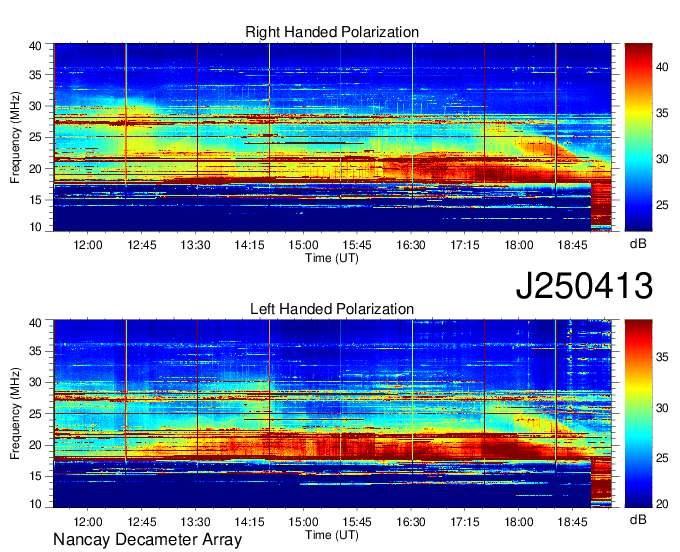The image size is (680, 552).
Task: Click the 13:30 time tick of left-handed plot
Action: click(196, 522)
